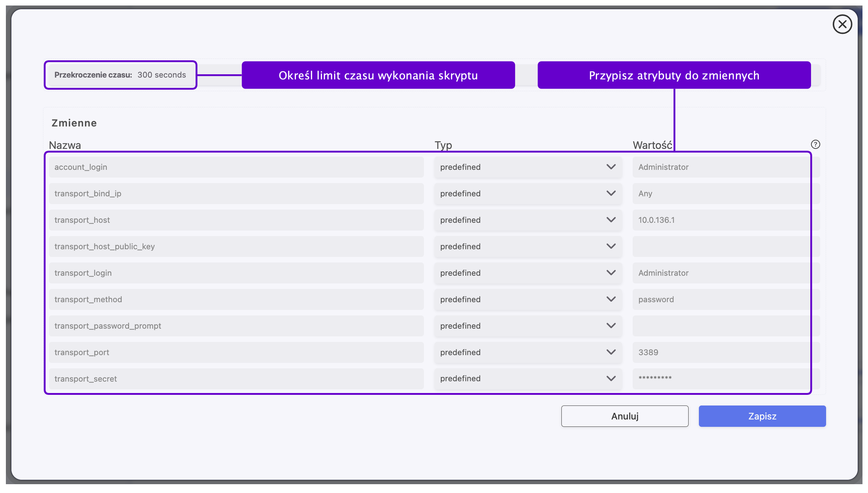This screenshot has width=868, height=493.
Task: Click the account_login Administrator value field
Action: [721, 167]
